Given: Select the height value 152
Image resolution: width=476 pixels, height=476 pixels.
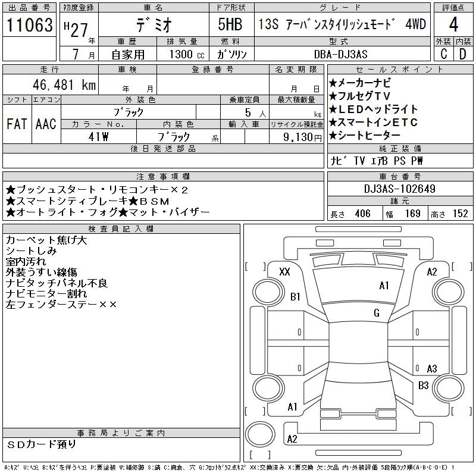Looking at the screenshot, I should pyautogui.click(x=460, y=214).
